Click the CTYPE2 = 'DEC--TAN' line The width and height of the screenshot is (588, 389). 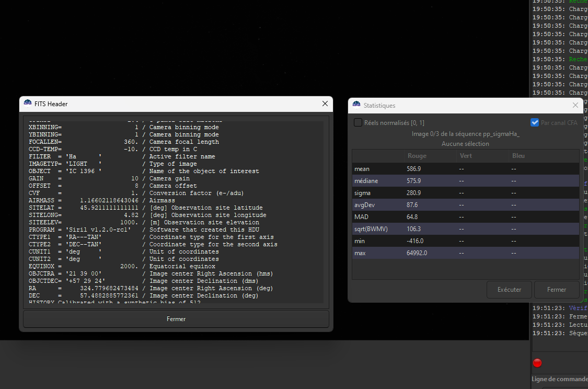pyautogui.click(x=153, y=244)
